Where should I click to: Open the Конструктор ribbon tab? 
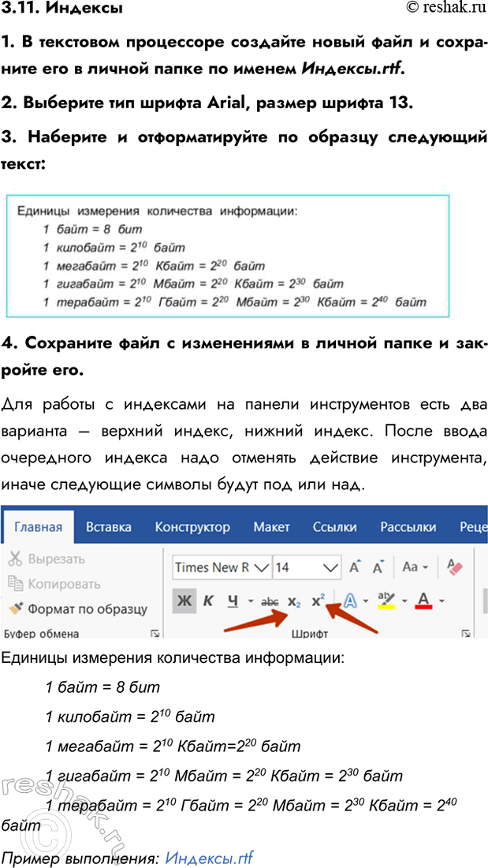pyautogui.click(x=192, y=526)
